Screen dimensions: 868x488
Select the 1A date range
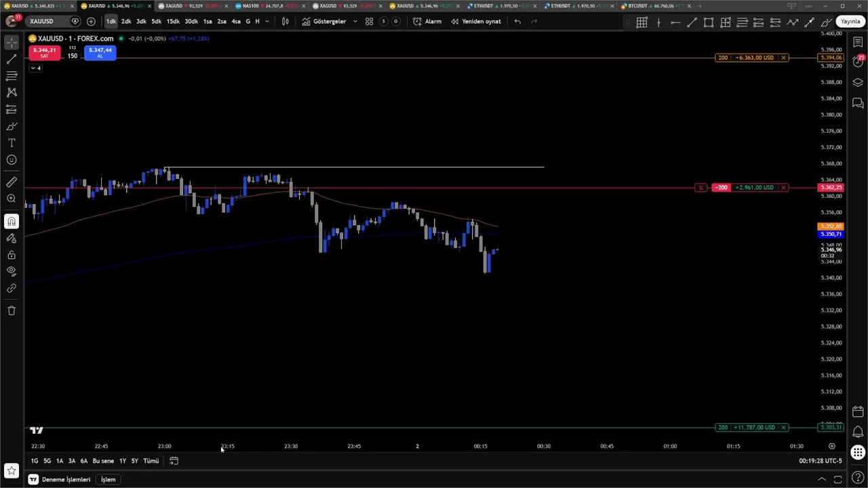click(x=60, y=461)
